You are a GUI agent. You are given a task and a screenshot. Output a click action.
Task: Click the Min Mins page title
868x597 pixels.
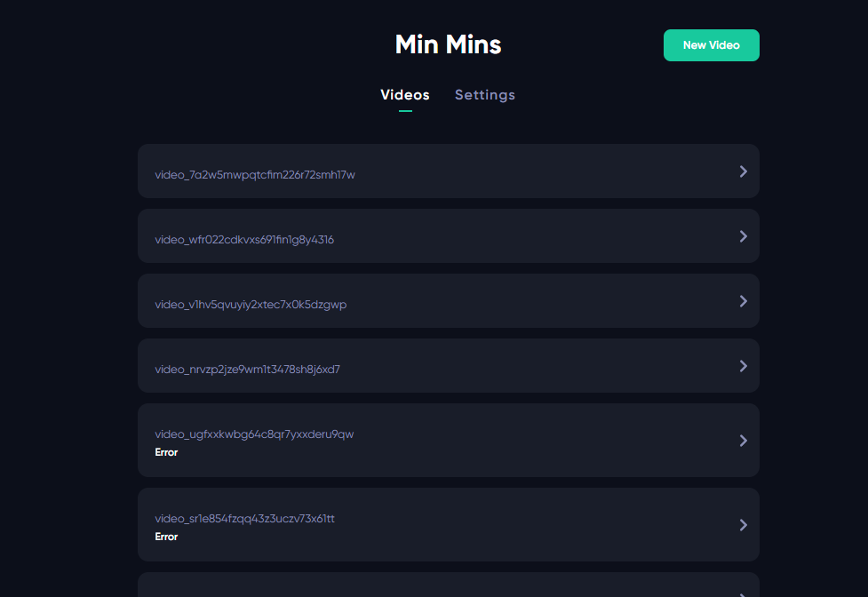(x=448, y=44)
